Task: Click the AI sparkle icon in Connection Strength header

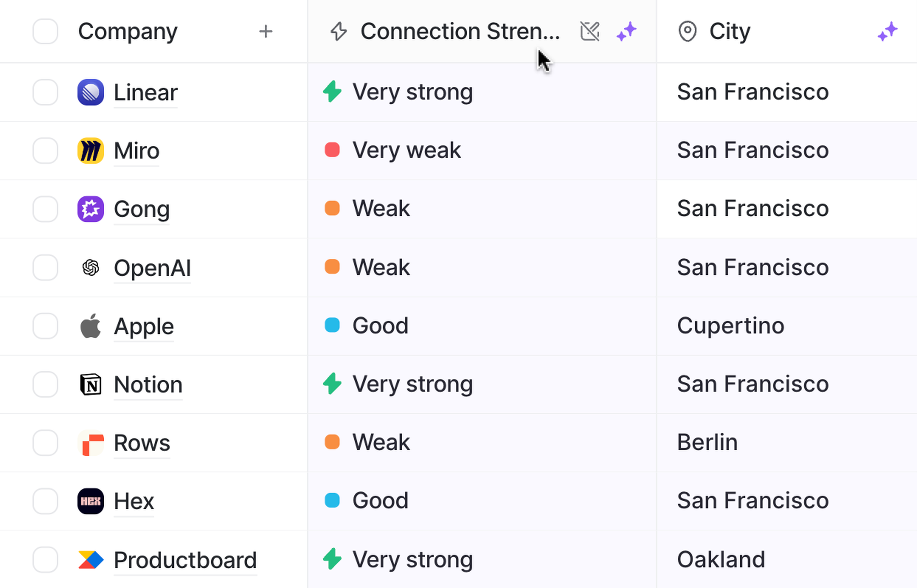Action: (x=626, y=31)
